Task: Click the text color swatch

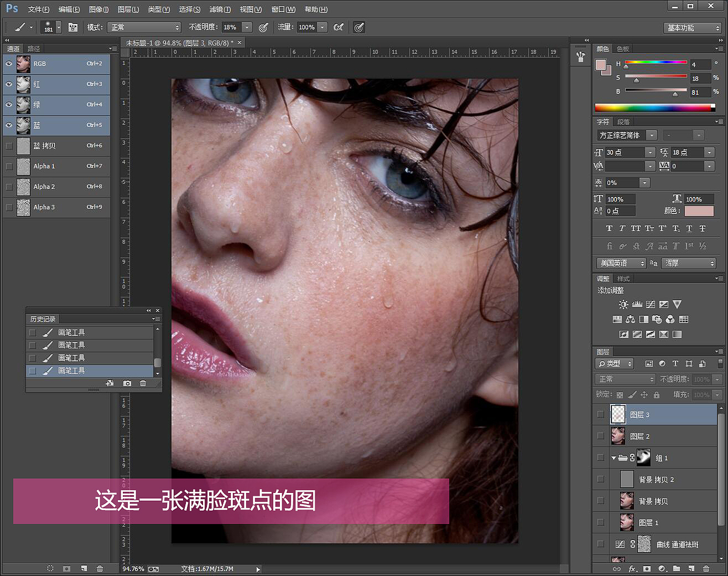Action: [x=698, y=211]
